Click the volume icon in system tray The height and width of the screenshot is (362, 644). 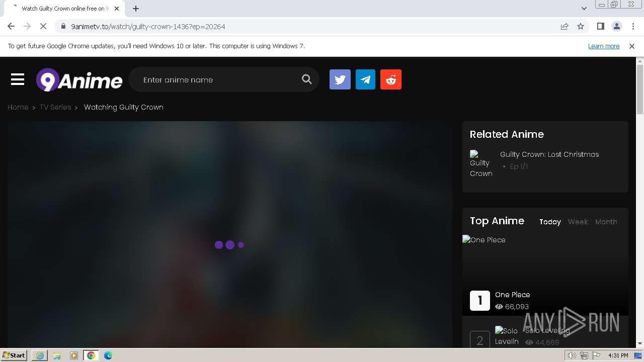pos(572,355)
